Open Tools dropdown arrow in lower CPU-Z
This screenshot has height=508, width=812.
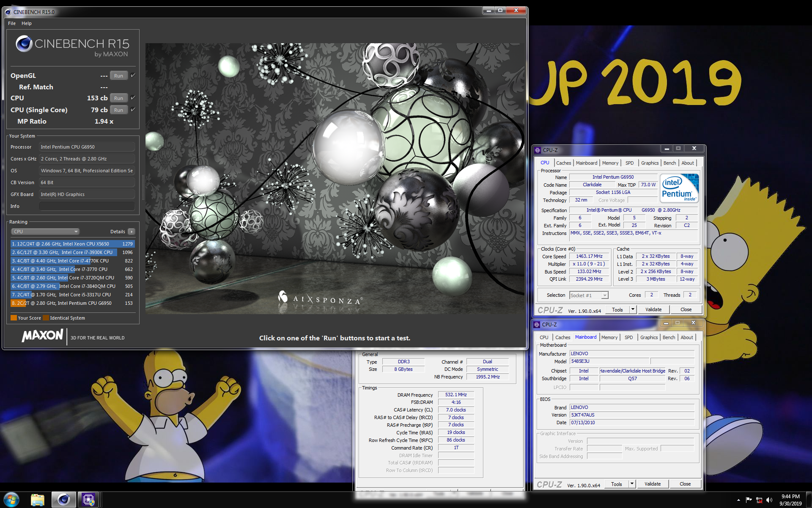632,484
